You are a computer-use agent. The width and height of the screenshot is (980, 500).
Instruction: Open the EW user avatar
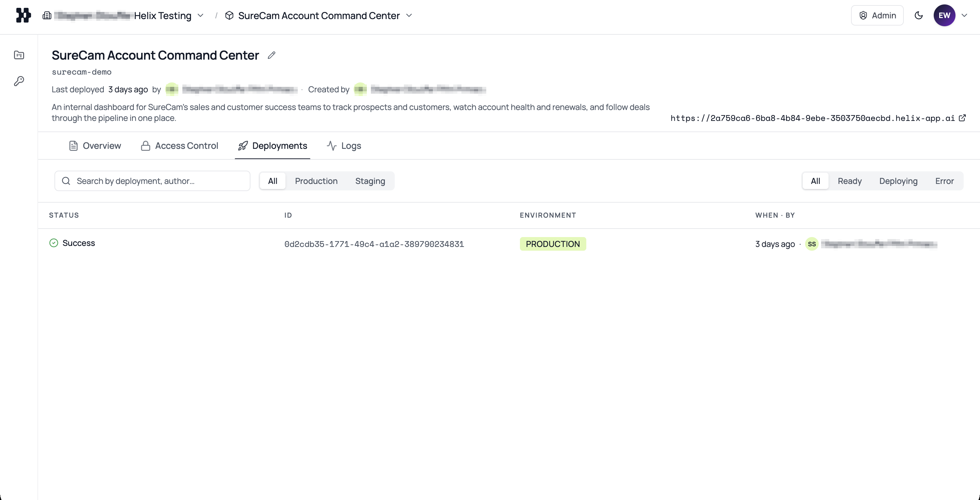pyautogui.click(x=944, y=16)
